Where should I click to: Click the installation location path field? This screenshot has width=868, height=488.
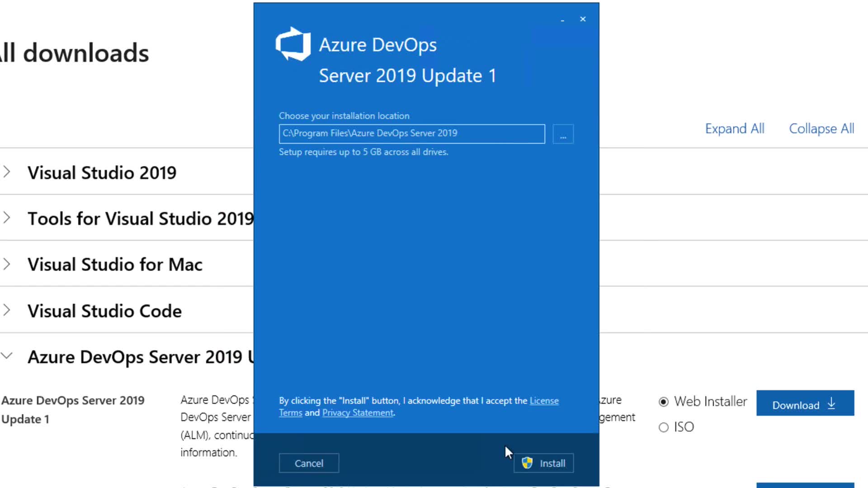(411, 134)
